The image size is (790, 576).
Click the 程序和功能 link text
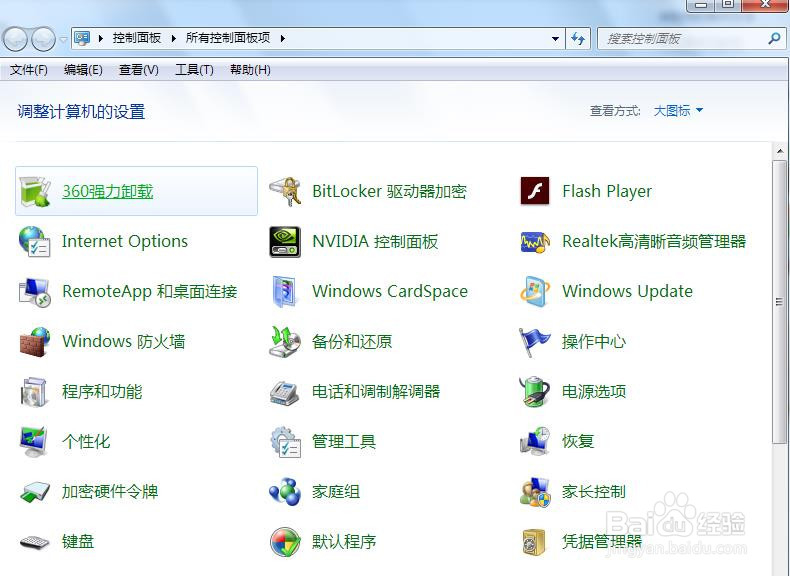tap(102, 392)
